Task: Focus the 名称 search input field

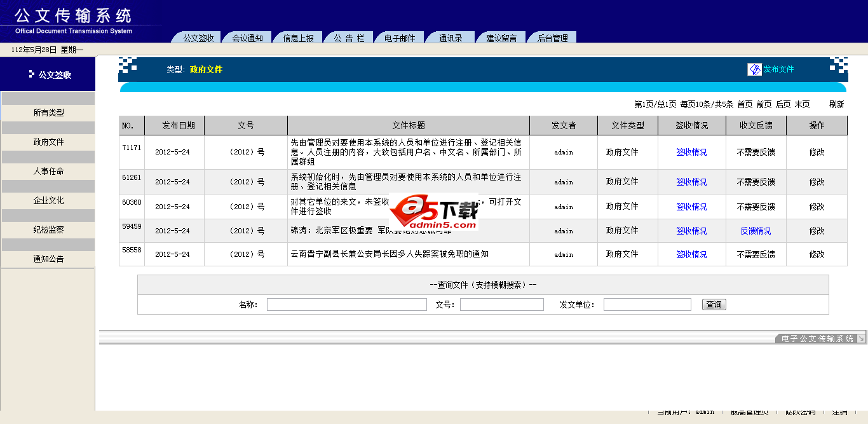Action: [347, 304]
